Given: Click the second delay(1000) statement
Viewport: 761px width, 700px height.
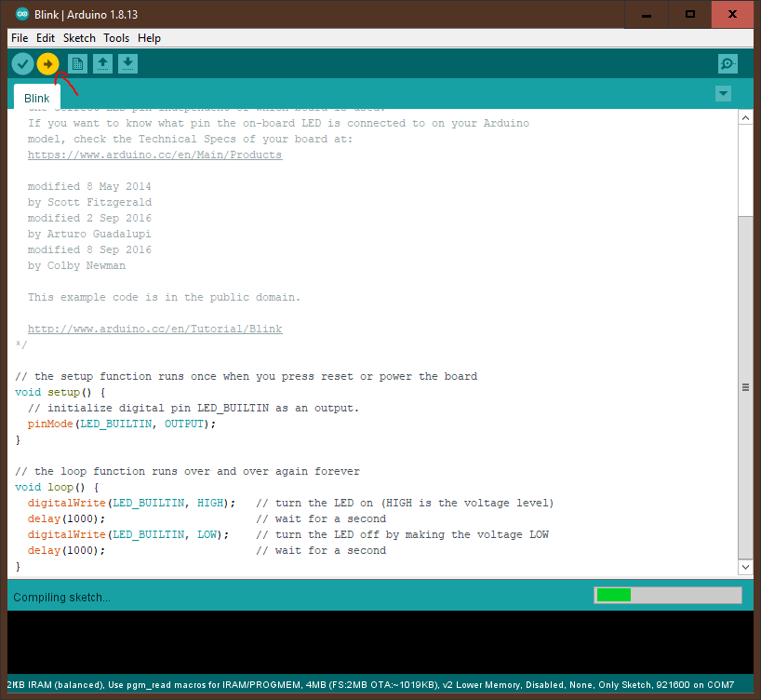Looking at the screenshot, I should [x=66, y=550].
